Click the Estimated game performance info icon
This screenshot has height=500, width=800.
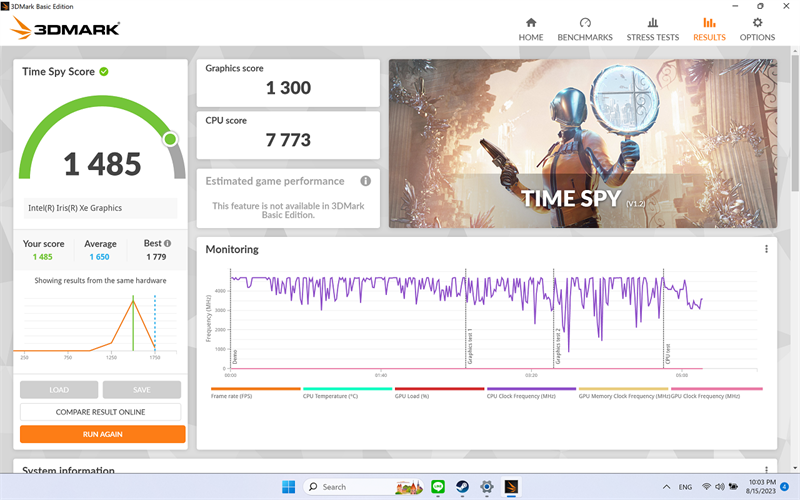pyautogui.click(x=365, y=181)
